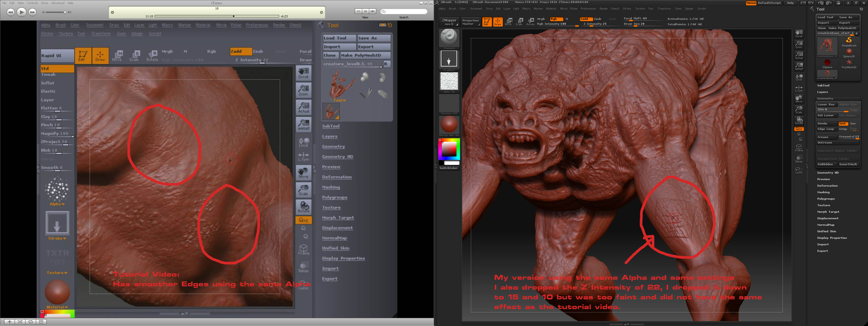
Task: Click the iTunes volume slider
Action: [x=56, y=12]
